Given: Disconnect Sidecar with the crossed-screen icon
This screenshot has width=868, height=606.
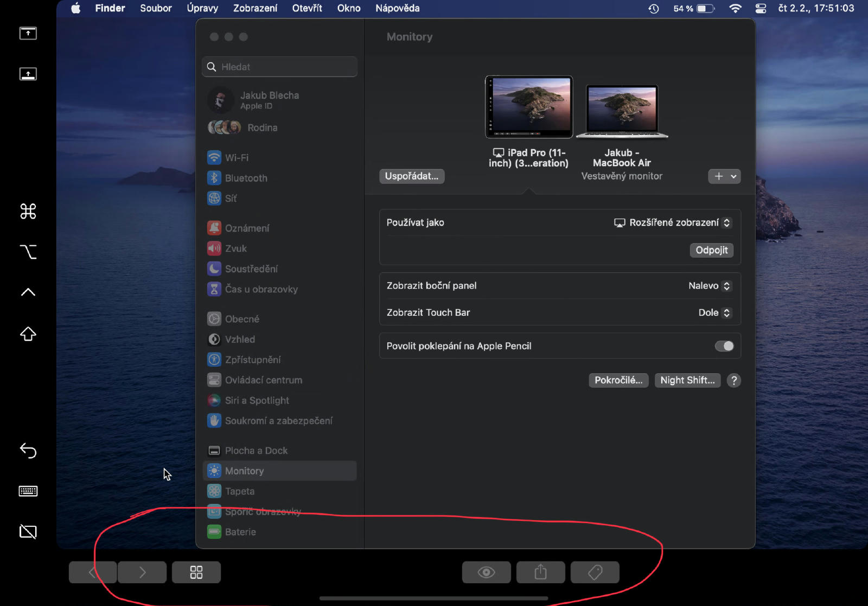Looking at the screenshot, I should click(28, 532).
